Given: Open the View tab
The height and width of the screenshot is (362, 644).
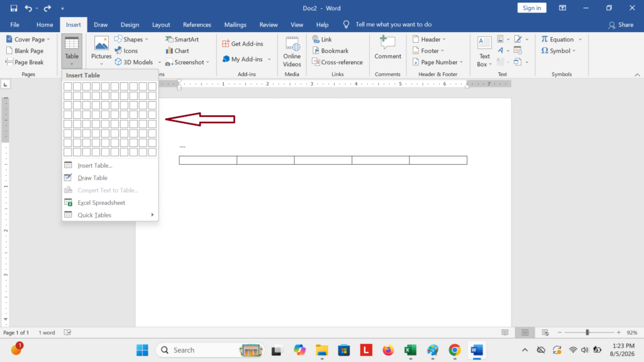Looking at the screenshot, I should coord(297,25).
